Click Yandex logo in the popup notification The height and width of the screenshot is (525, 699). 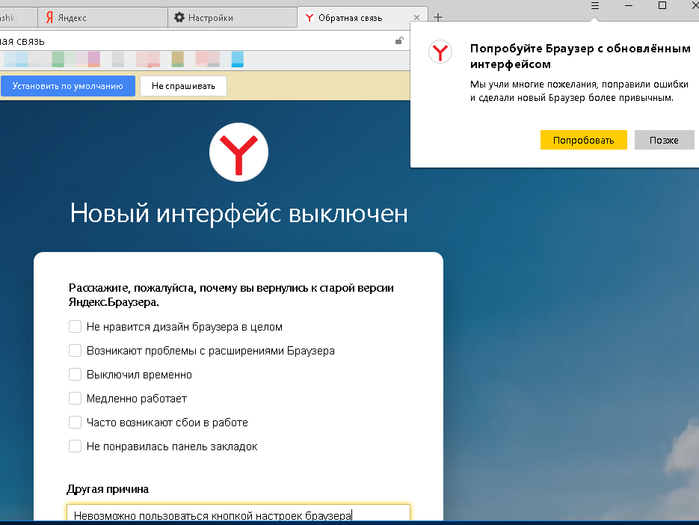coord(440,52)
